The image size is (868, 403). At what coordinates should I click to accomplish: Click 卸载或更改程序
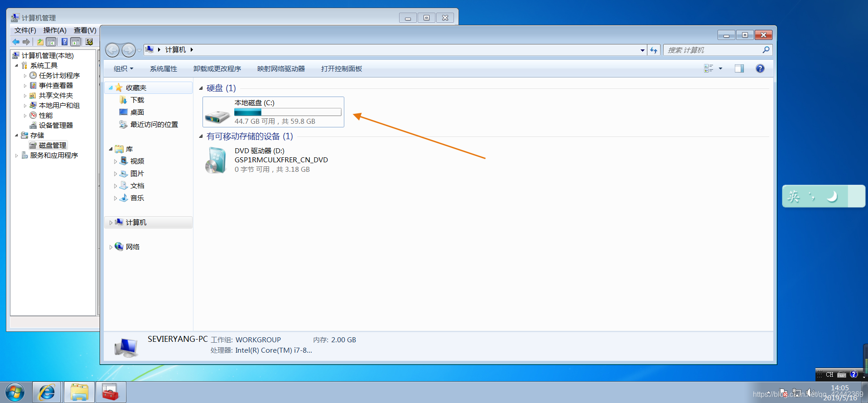[217, 69]
